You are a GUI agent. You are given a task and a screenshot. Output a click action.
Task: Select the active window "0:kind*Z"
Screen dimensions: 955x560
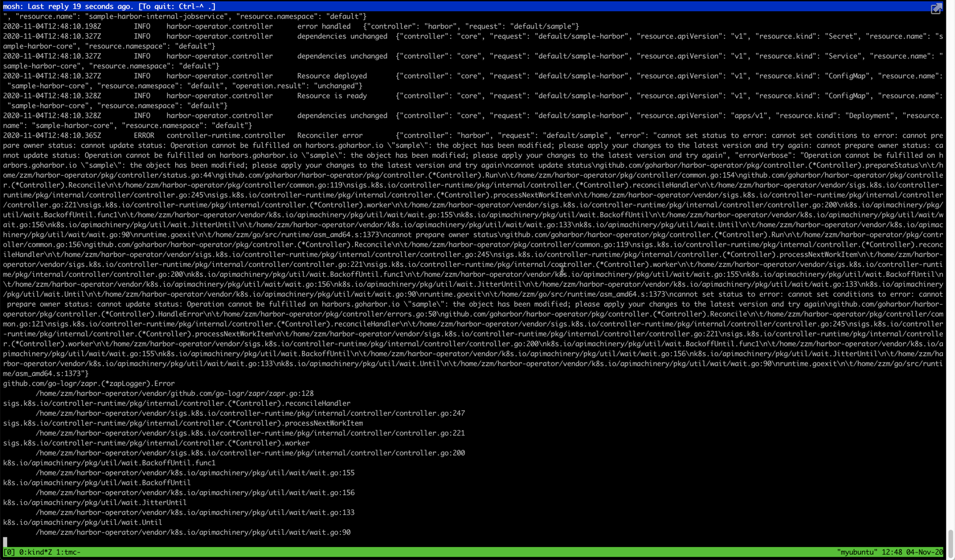(37, 552)
